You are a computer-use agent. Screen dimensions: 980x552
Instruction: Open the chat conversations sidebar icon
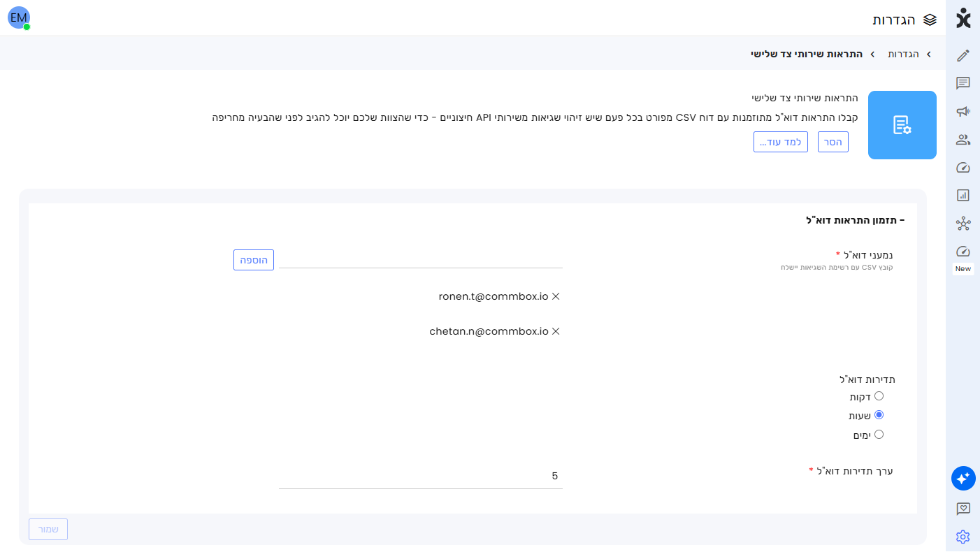(x=963, y=83)
